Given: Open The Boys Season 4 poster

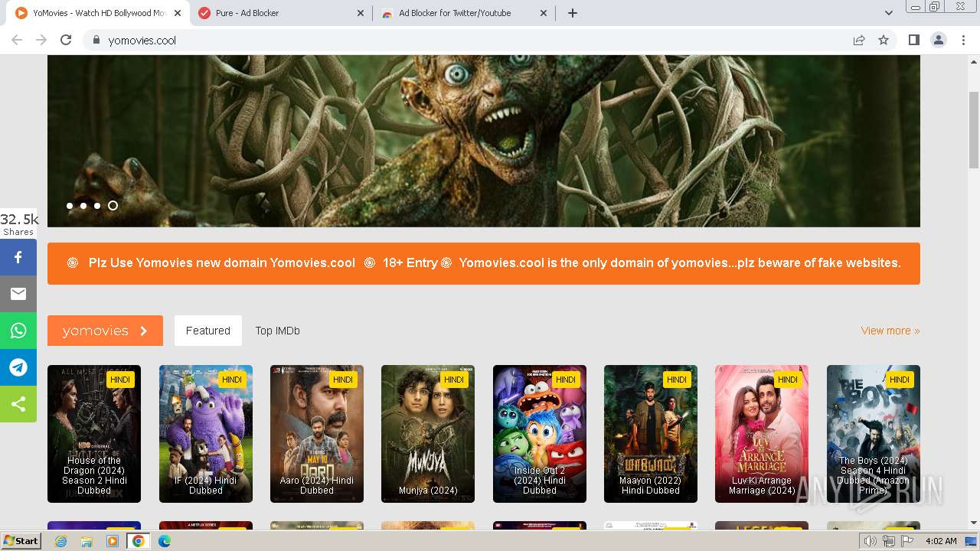Looking at the screenshot, I should pyautogui.click(x=874, y=434).
